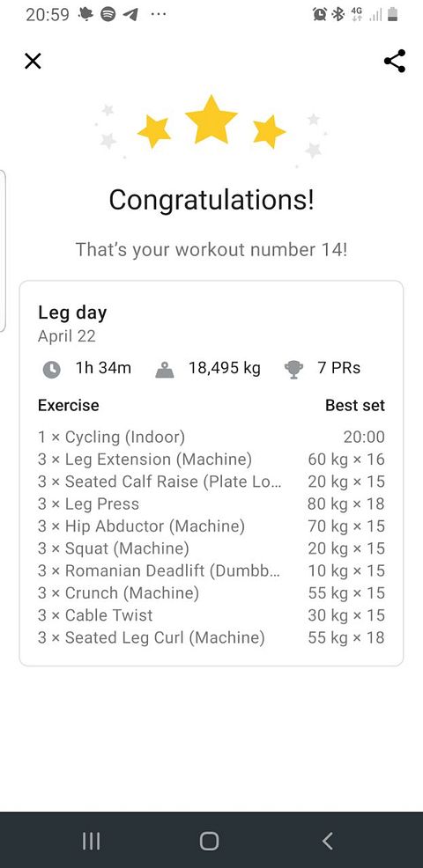Select the Leg Press exercise row
The width and height of the screenshot is (423, 868).
click(211, 504)
